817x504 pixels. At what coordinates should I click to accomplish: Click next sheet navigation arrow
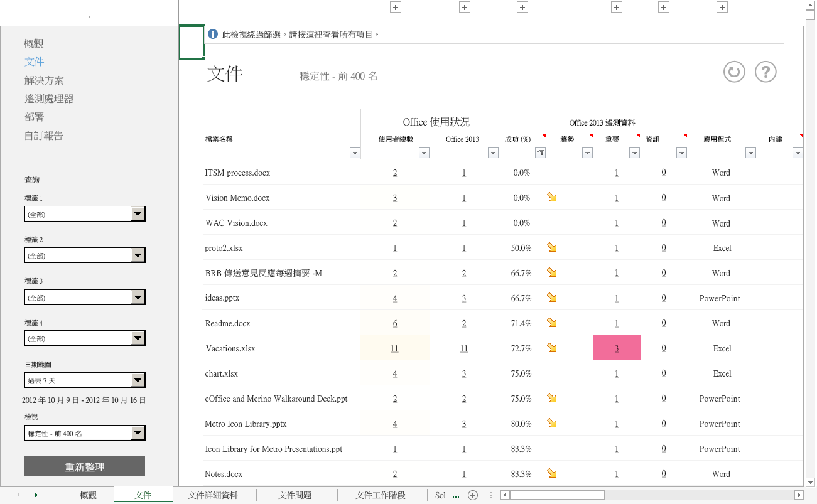[x=36, y=495]
